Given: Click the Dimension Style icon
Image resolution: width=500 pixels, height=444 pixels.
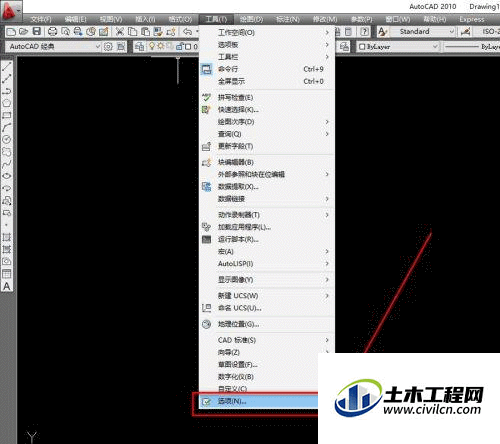Looking at the screenshot, I should 466,32.
